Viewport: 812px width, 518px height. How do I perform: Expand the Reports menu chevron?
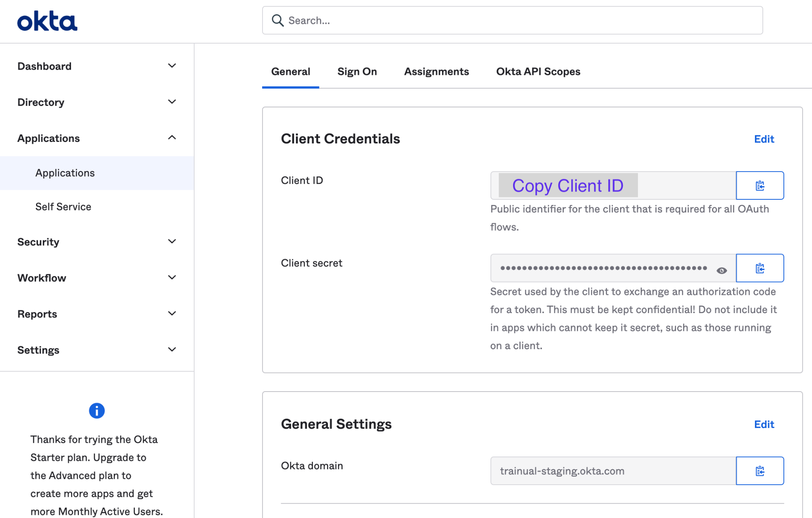coord(172,313)
